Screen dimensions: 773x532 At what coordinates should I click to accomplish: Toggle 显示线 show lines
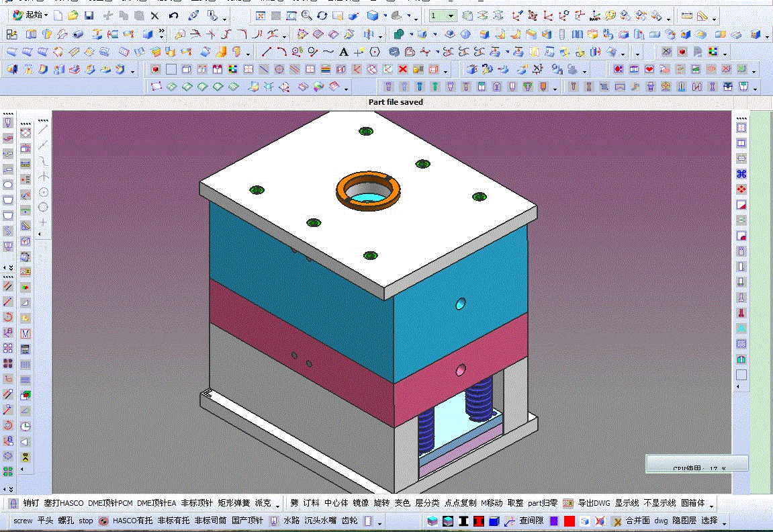tap(627, 503)
